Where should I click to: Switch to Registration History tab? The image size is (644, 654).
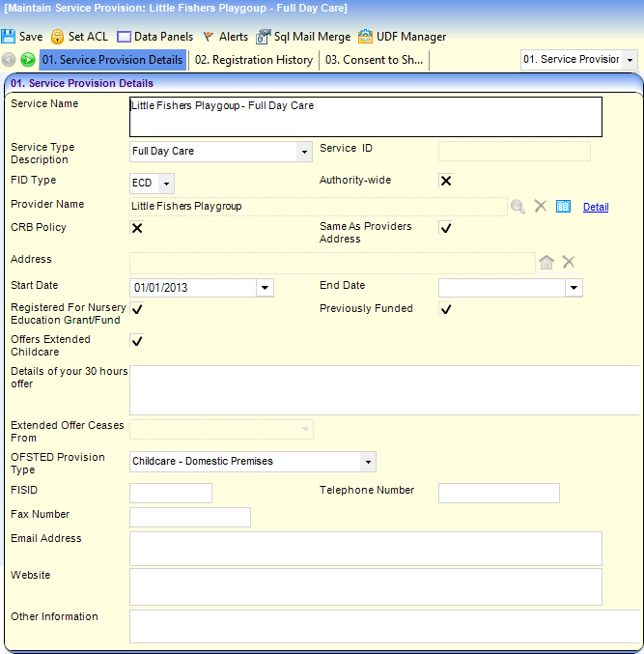pyautogui.click(x=254, y=60)
